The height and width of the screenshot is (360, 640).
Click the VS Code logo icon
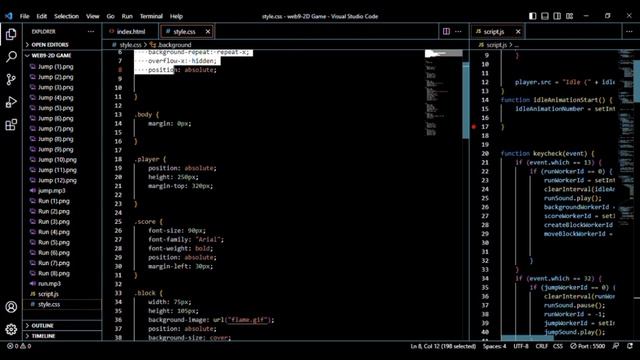tap(9, 16)
